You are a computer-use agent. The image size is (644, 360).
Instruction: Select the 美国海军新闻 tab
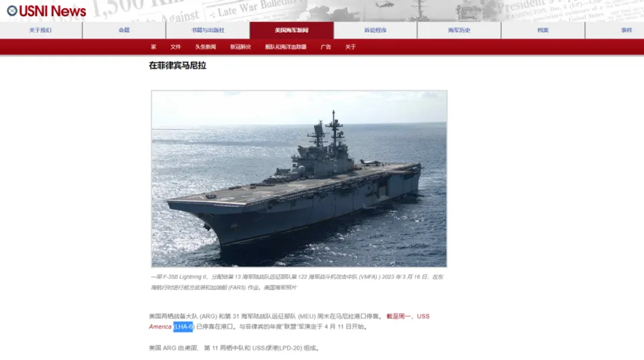(x=292, y=30)
